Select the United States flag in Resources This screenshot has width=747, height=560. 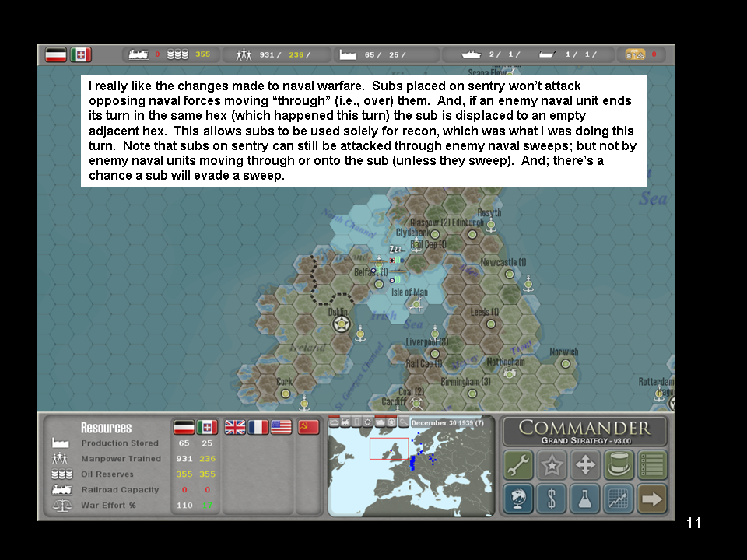pos(281,427)
